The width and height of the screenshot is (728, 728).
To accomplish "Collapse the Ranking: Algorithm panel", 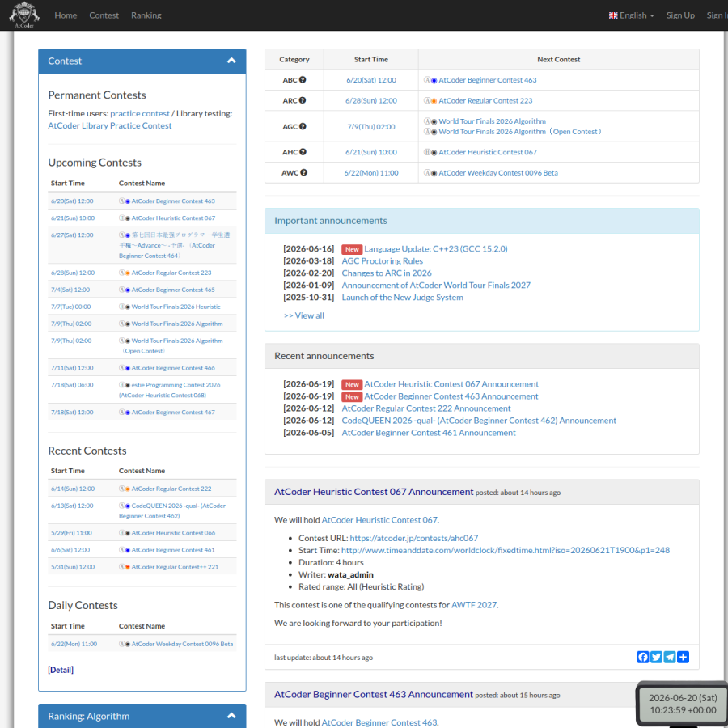I will point(231,716).
